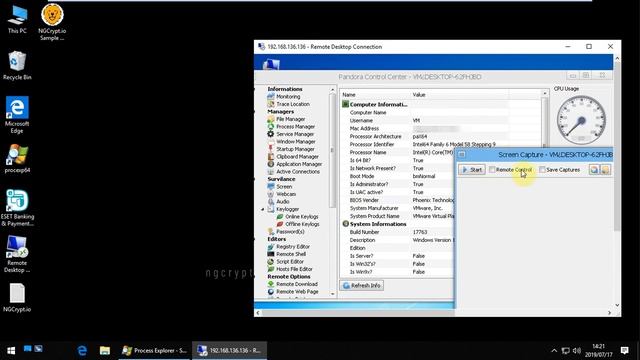Open procexp64 desktop icon
This screenshot has height=360, width=640.
point(17,158)
